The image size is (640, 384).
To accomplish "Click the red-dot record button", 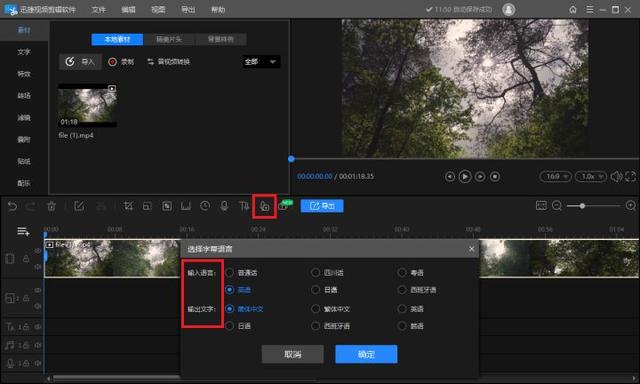I will (121, 62).
